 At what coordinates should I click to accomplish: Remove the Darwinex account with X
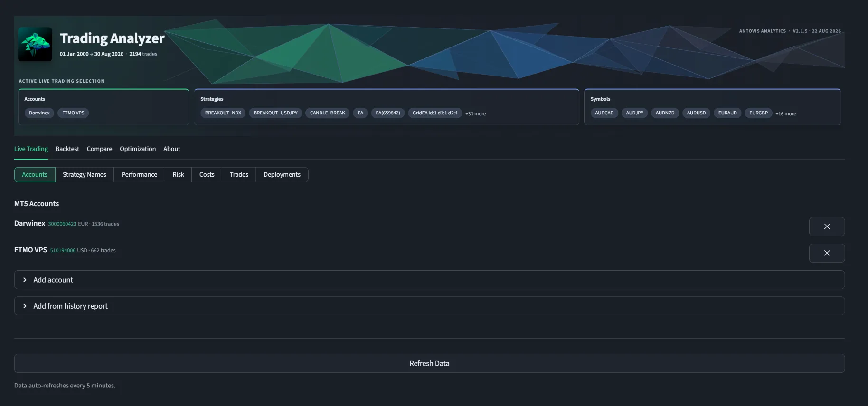click(x=827, y=227)
